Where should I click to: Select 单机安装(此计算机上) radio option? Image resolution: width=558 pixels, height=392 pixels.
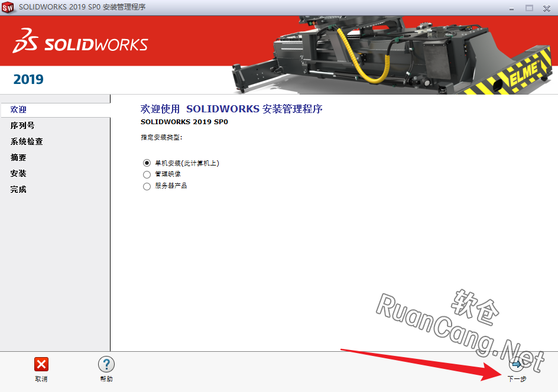coord(147,163)
